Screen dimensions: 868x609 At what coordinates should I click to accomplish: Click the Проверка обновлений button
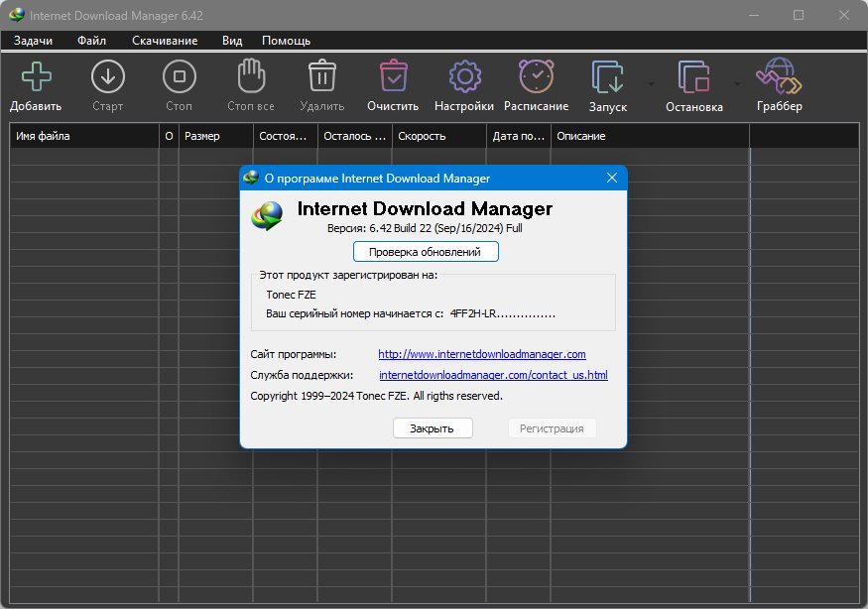(x=426, y=251)
